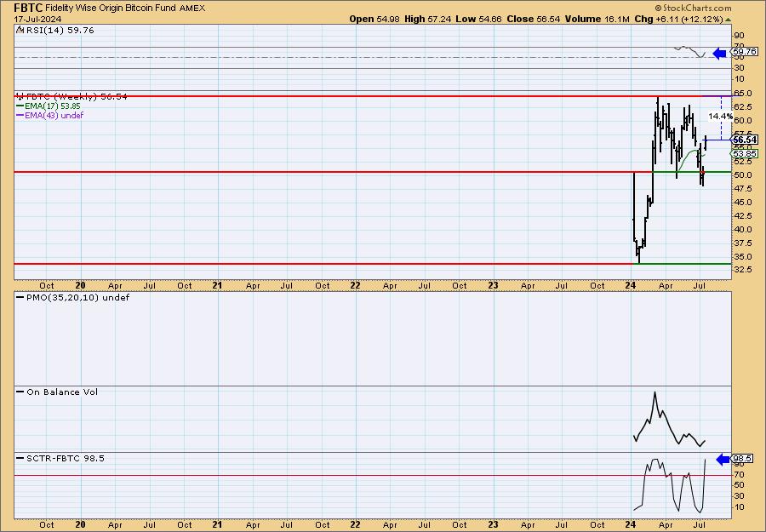Click the EMA(43) undef legend entry
Viewport: 766px width, 532px height.
[x=50, y=115]
